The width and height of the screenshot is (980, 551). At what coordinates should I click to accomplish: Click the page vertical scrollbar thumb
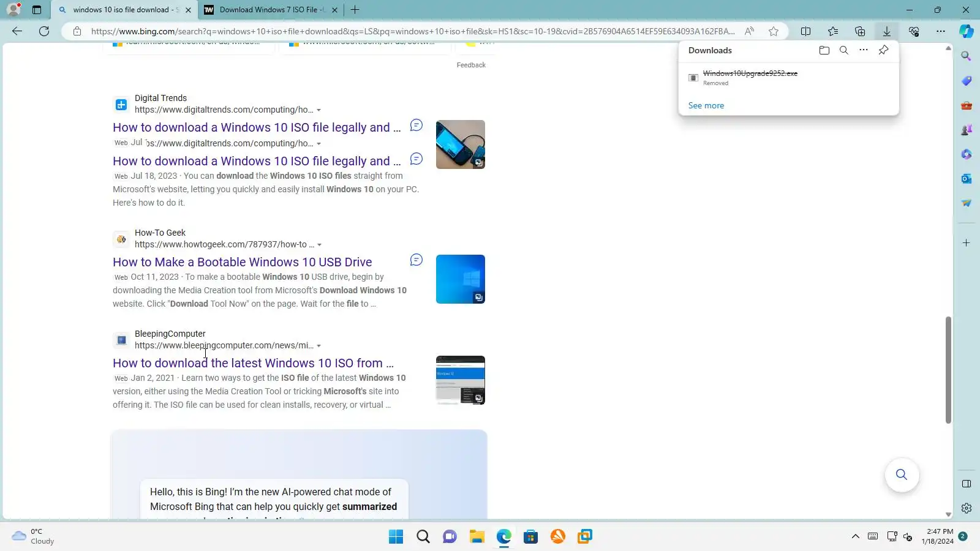coord(948,370)
